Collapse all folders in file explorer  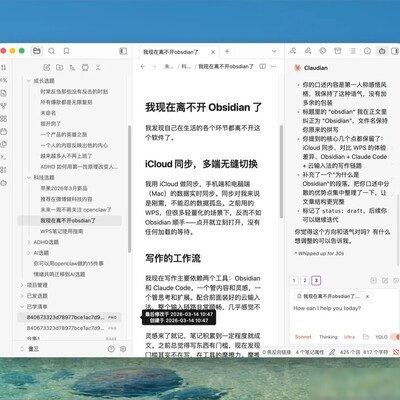98,67
